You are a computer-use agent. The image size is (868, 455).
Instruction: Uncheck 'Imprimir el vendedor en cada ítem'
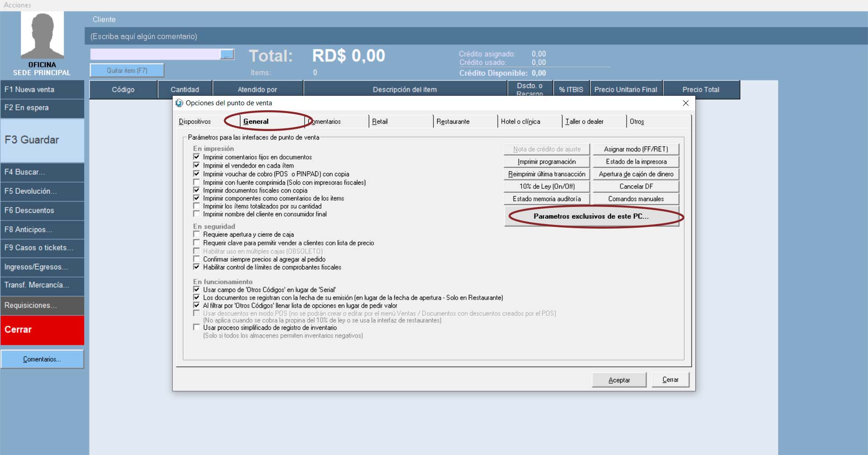(x=197, y=165)
